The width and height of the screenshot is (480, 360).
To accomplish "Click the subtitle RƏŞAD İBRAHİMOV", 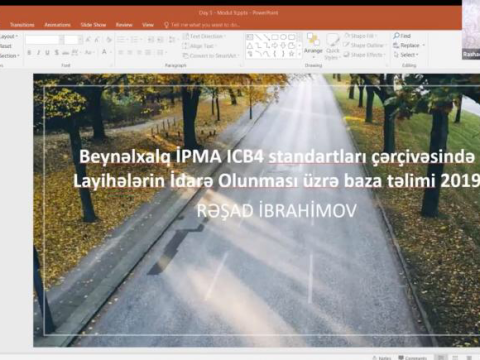I will [276, 211].
